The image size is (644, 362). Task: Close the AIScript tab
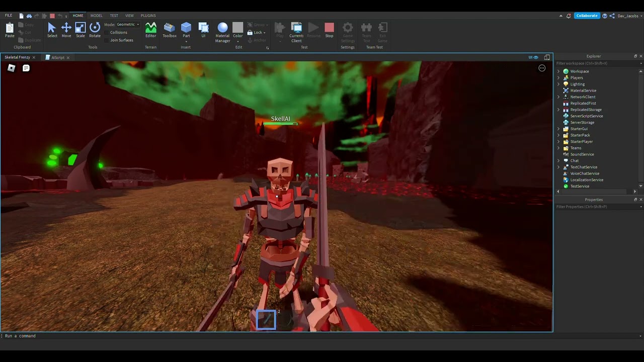68,57
